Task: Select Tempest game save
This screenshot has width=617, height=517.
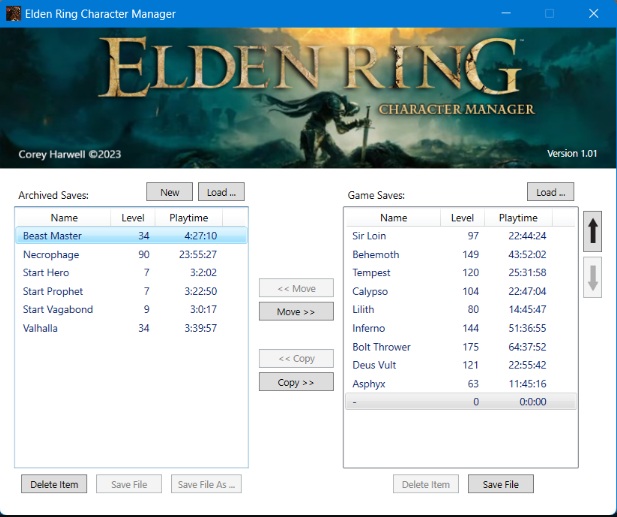Action: point(461,272)
